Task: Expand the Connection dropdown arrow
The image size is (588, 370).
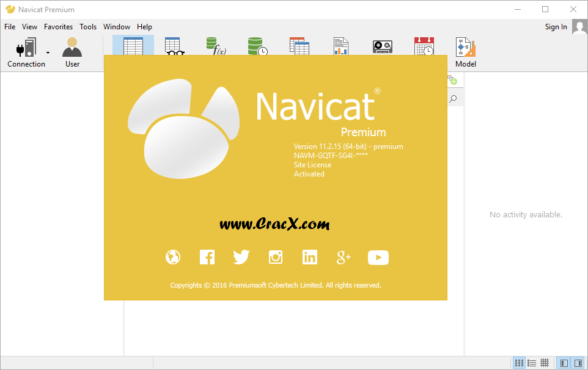Action: pos(48,53)
